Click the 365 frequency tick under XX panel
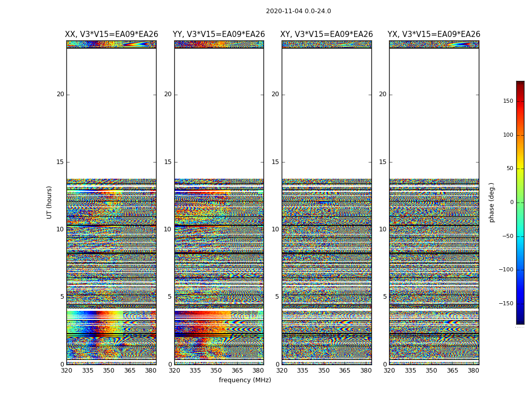This screenshot has height=405, width=532. tap(130, 371)
